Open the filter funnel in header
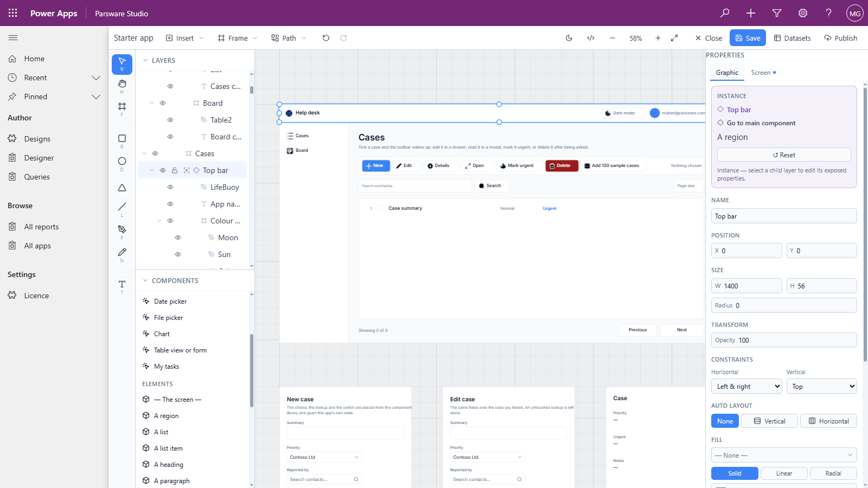The width and height of the screenshot is (868, 488). click(x=777, y=13)
